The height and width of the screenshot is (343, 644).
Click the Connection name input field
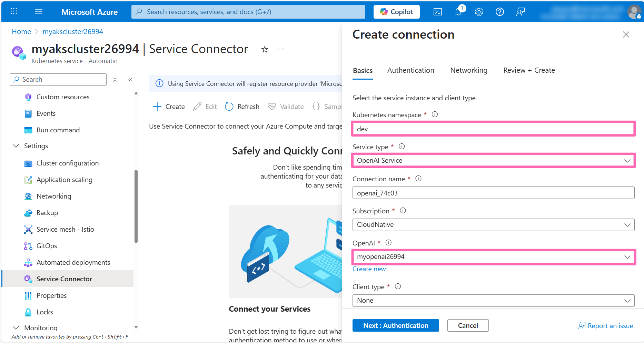[x=493, y=193]
